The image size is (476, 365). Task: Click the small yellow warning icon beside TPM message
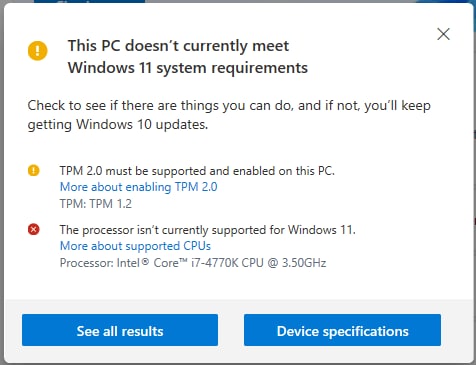click(33, 170)
